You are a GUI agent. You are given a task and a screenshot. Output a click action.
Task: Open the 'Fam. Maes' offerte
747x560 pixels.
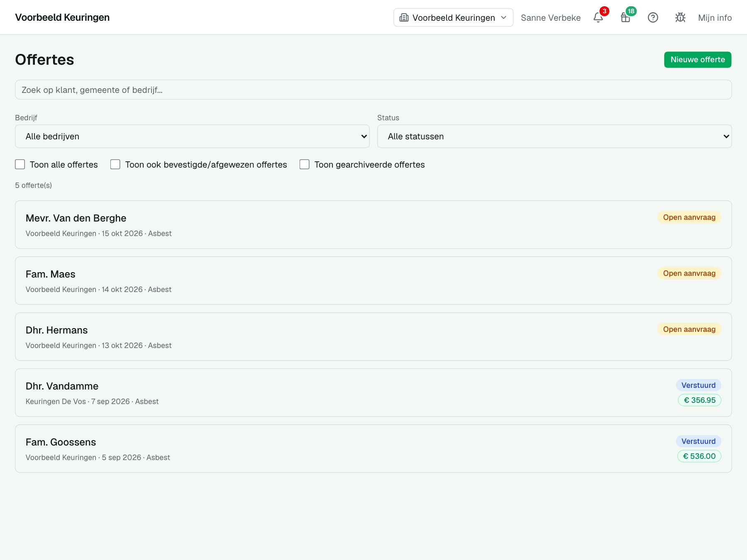tap(373, 280)
